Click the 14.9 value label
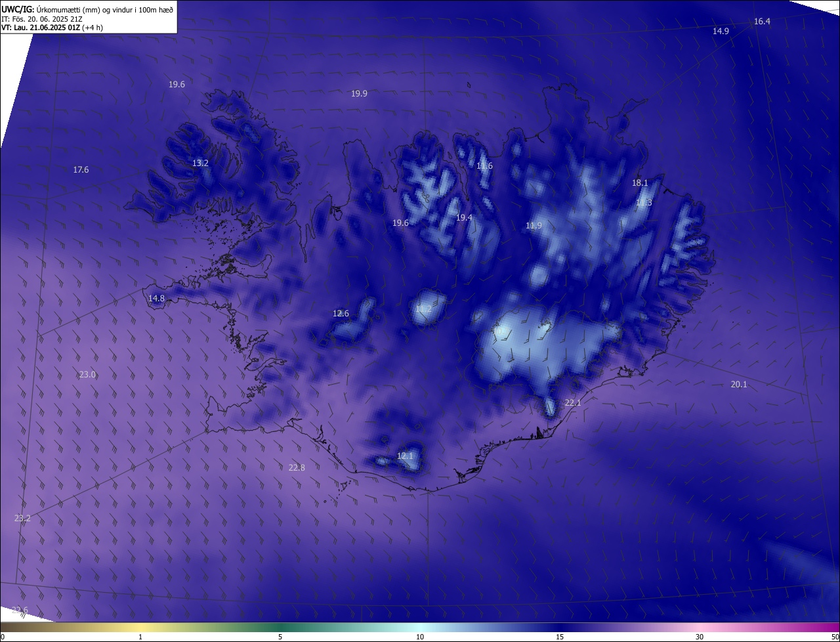This screenshot has width=840, height=642. [721, 31]
